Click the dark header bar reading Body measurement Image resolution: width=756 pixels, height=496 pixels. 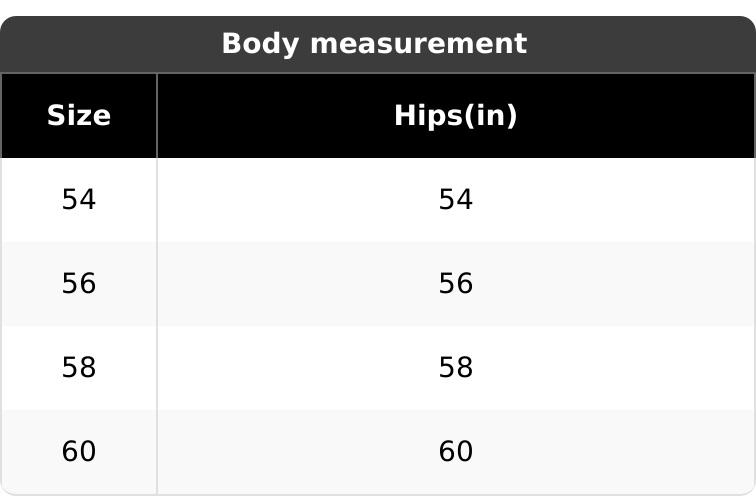373,44
